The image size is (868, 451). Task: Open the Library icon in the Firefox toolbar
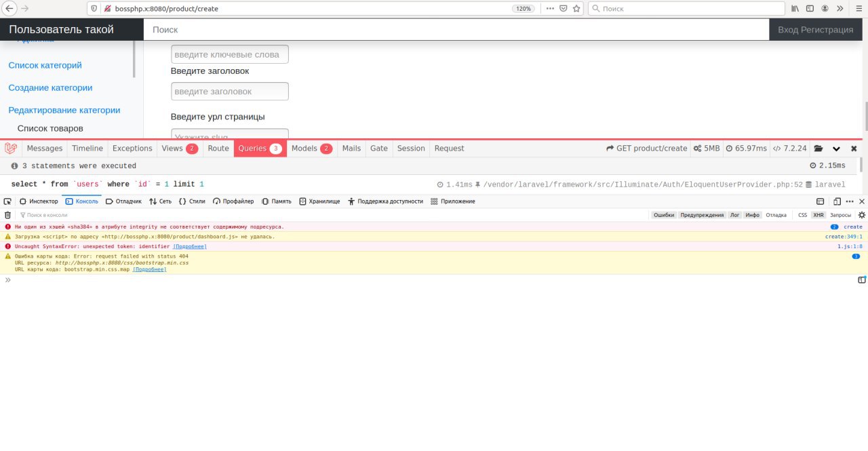[x=795, y=9]
